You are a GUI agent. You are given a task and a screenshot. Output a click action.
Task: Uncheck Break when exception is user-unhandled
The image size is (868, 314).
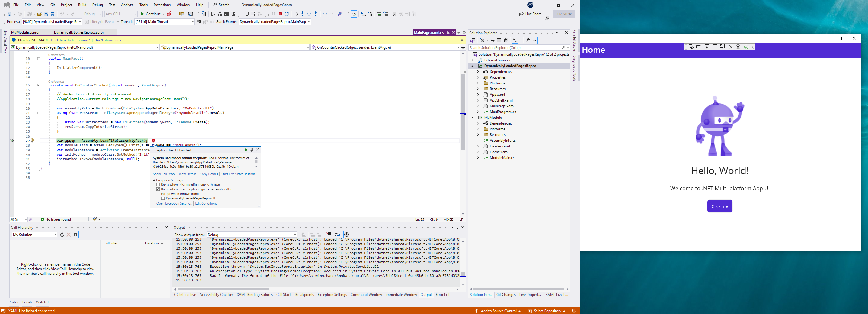(159, 189)
